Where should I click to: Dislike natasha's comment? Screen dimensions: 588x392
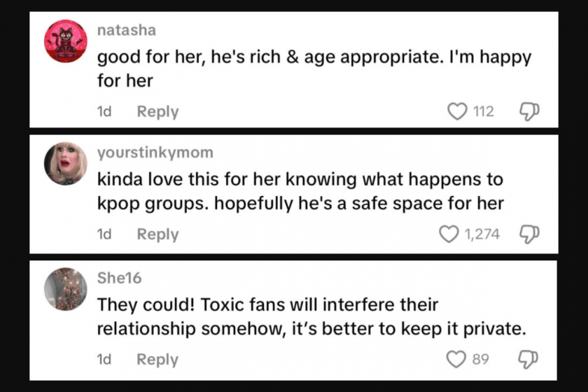pos(528,111)
